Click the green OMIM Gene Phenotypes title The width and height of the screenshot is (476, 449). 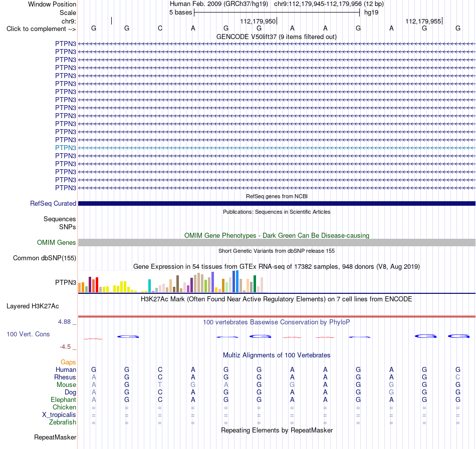coord(277,236)
